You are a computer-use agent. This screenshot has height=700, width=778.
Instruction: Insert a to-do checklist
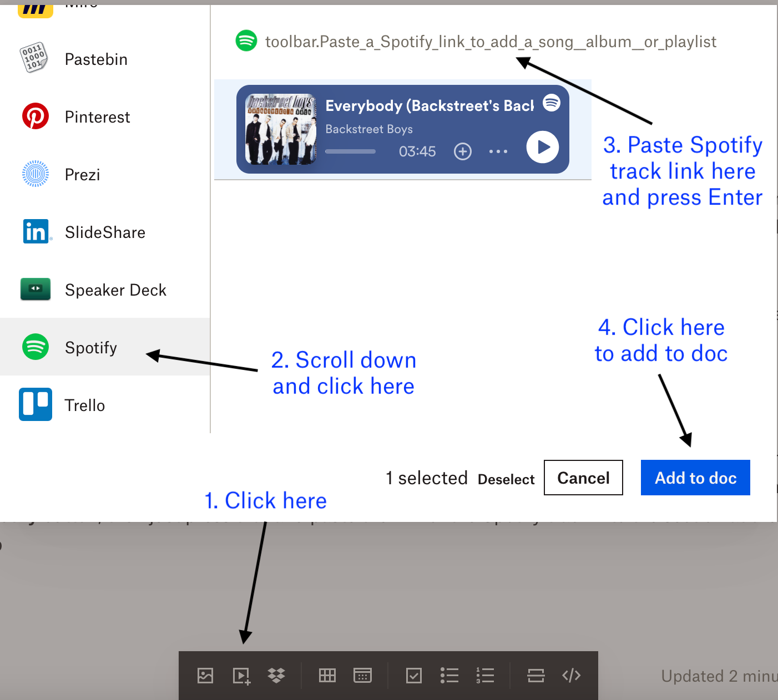point(413,676)
